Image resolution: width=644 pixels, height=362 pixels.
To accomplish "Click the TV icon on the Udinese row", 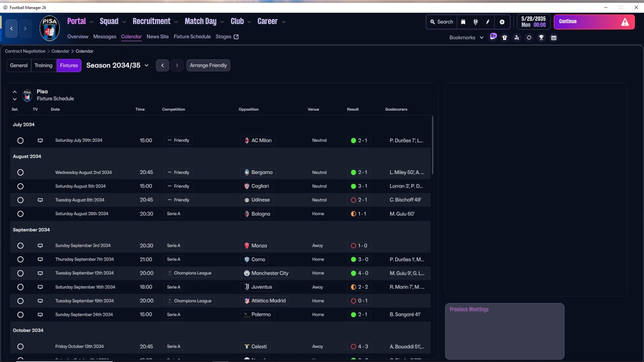I will 40,200.
